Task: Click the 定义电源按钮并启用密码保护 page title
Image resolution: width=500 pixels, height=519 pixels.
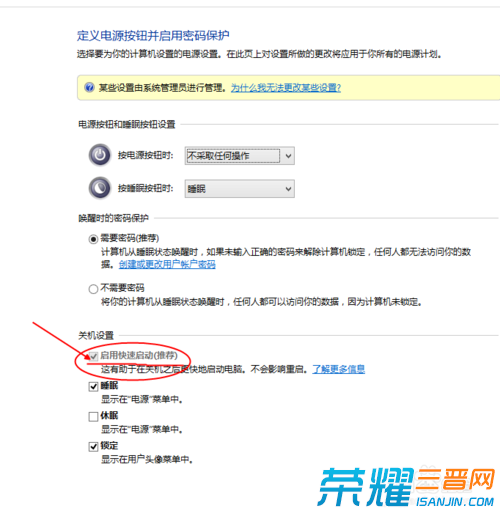Action: [x=153, y=35]
